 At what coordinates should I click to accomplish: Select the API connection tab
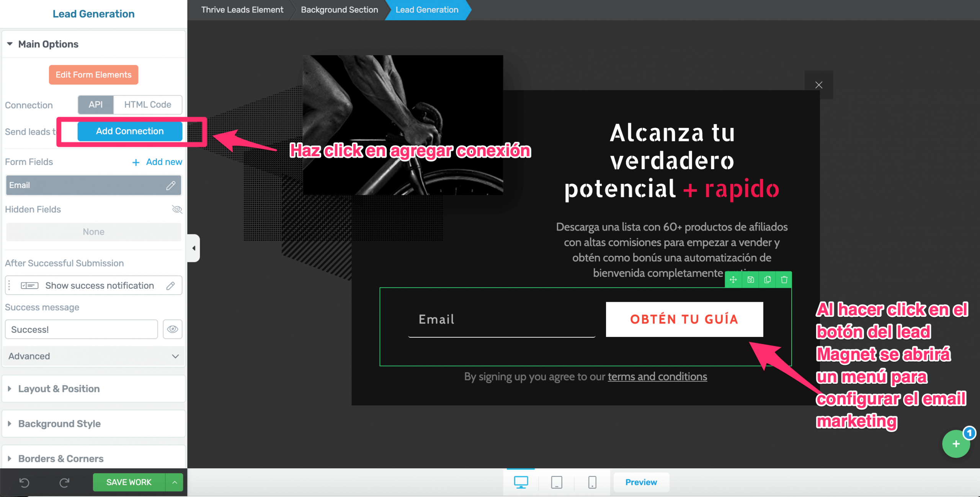point(96,104)
